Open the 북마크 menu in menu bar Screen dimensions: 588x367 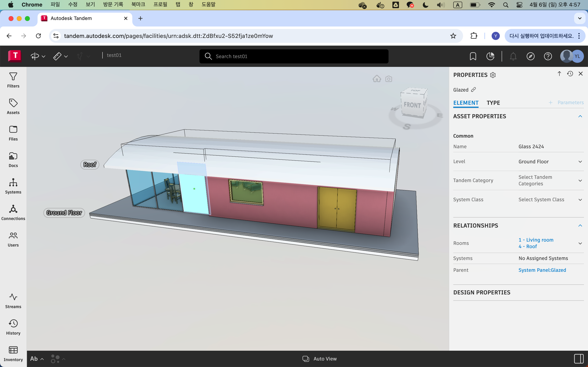pos(138,5)
